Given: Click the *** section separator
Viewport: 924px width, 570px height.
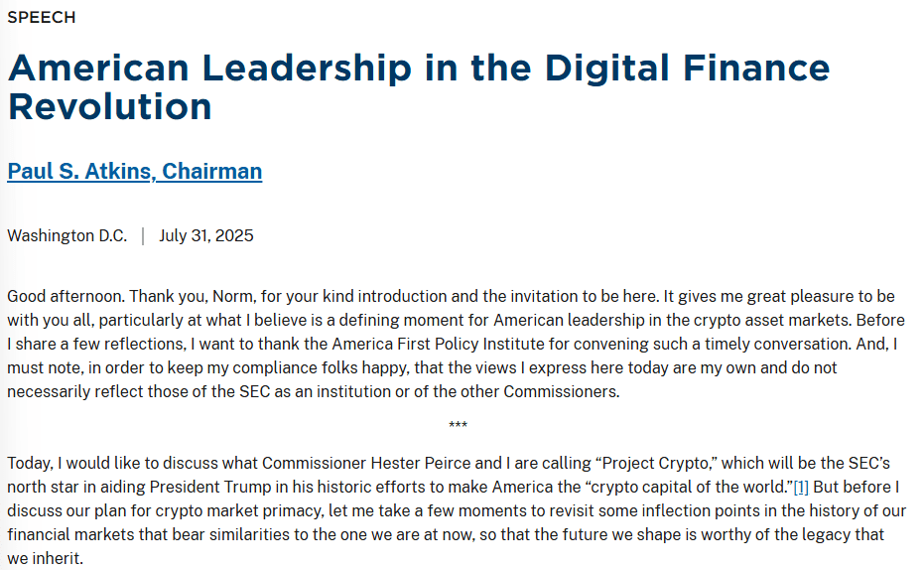Looking at the screenshot, I should pos(458,425).
